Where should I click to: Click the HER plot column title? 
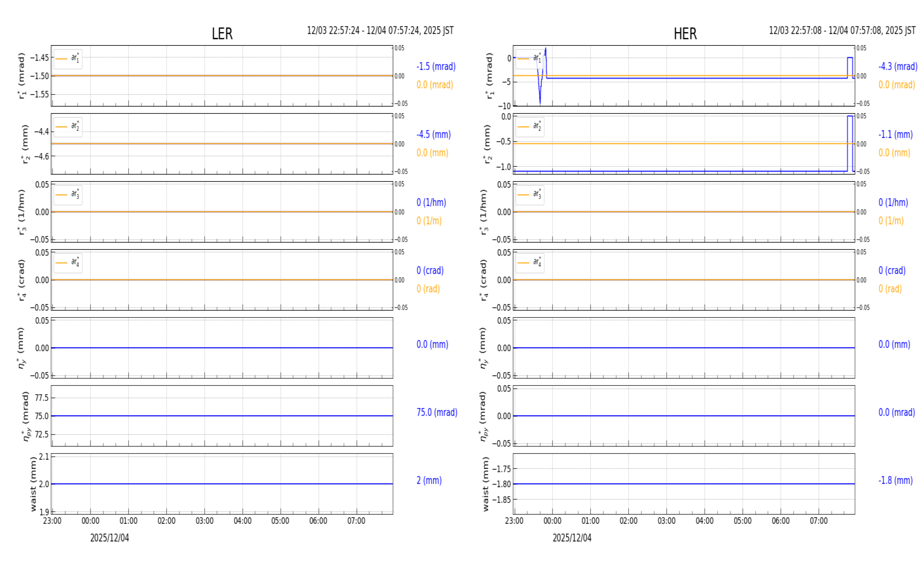point(685,34)
